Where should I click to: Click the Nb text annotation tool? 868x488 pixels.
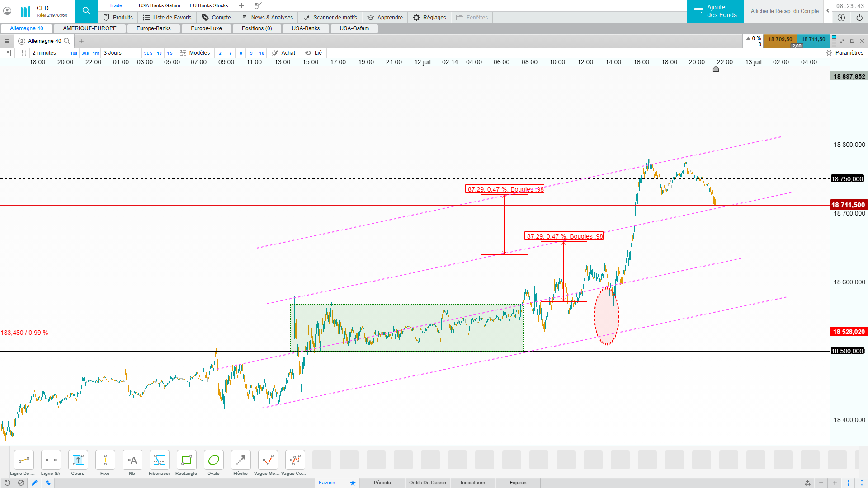pos(132,460)
